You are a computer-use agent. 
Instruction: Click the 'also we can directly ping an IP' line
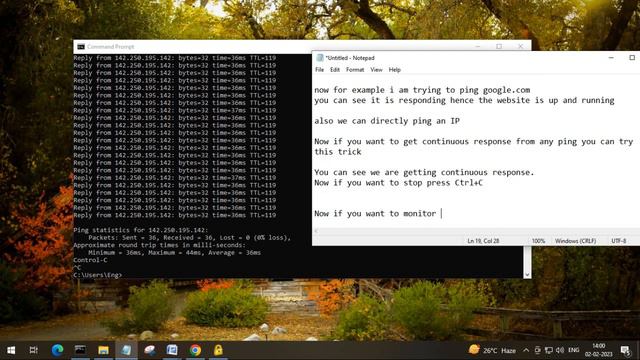tap(387, 121)
